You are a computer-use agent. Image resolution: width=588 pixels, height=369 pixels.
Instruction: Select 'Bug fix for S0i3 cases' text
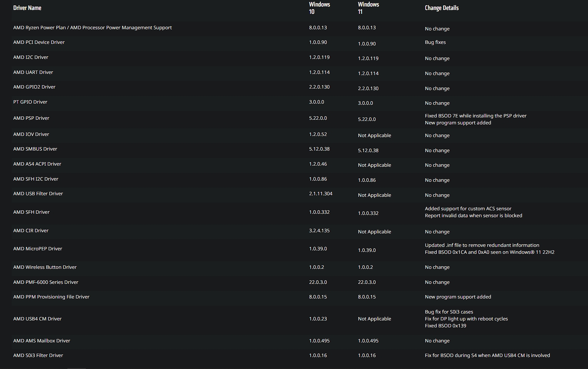(x=449, y=312)
